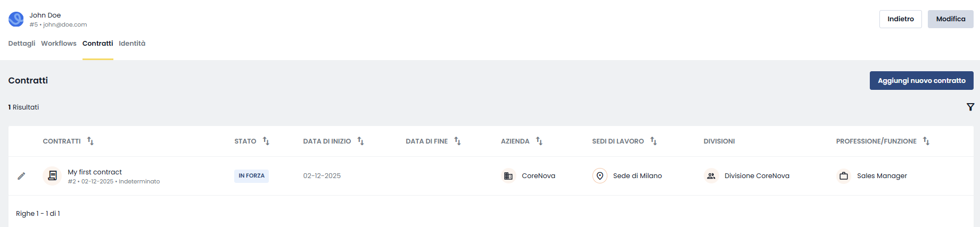Click the Indietro button
Viewport: 980px width, 227px height.
point(901,19)
